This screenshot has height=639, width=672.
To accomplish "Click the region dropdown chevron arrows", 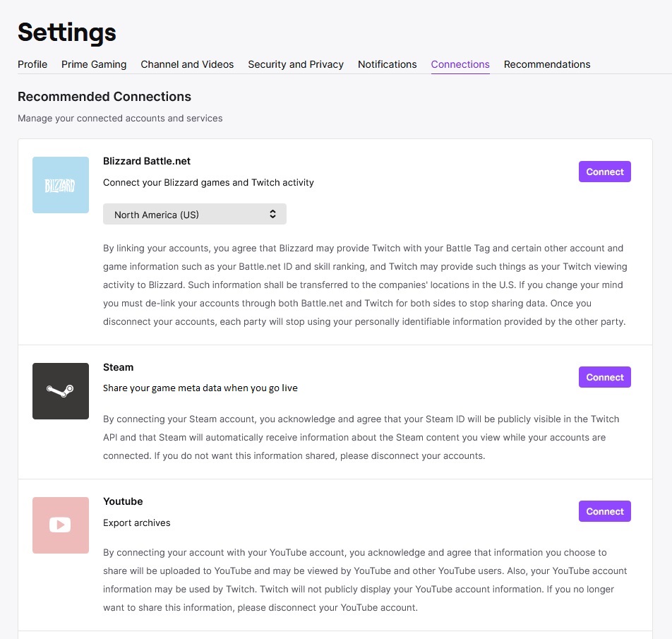I will tap(272, 214).
